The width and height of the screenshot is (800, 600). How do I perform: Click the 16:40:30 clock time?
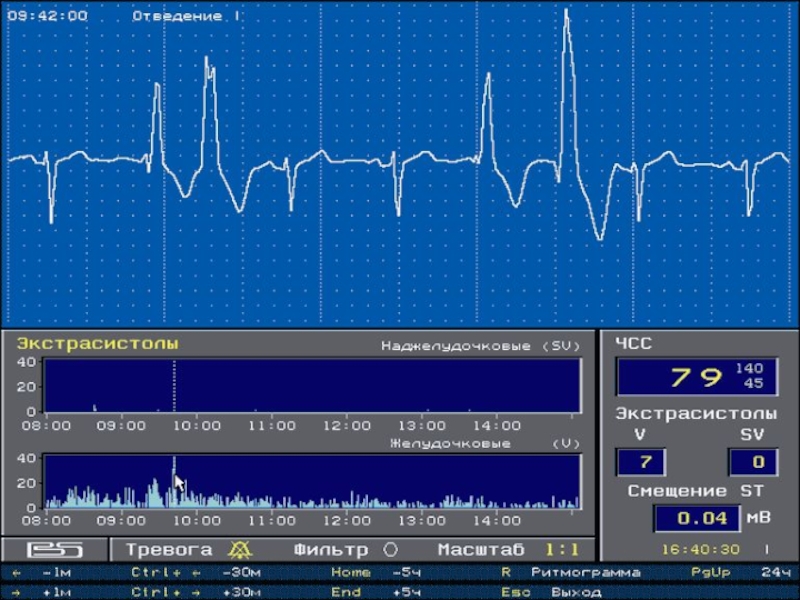[x=701, y=549]
